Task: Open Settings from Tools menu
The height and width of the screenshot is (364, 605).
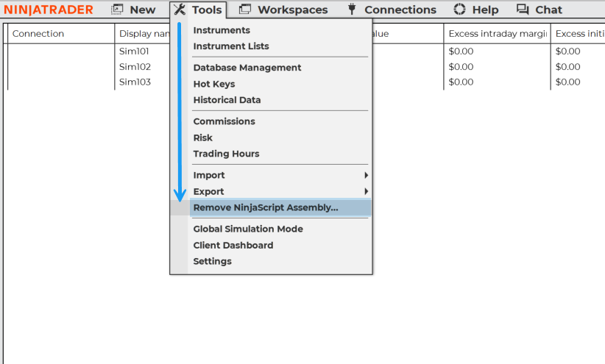Action: (x=212, y=261)
